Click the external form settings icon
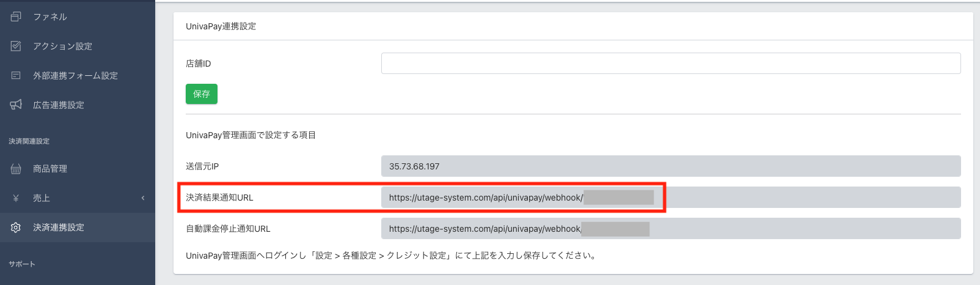Viewport: 980px width, 285px height. click(x=16, y=75)
